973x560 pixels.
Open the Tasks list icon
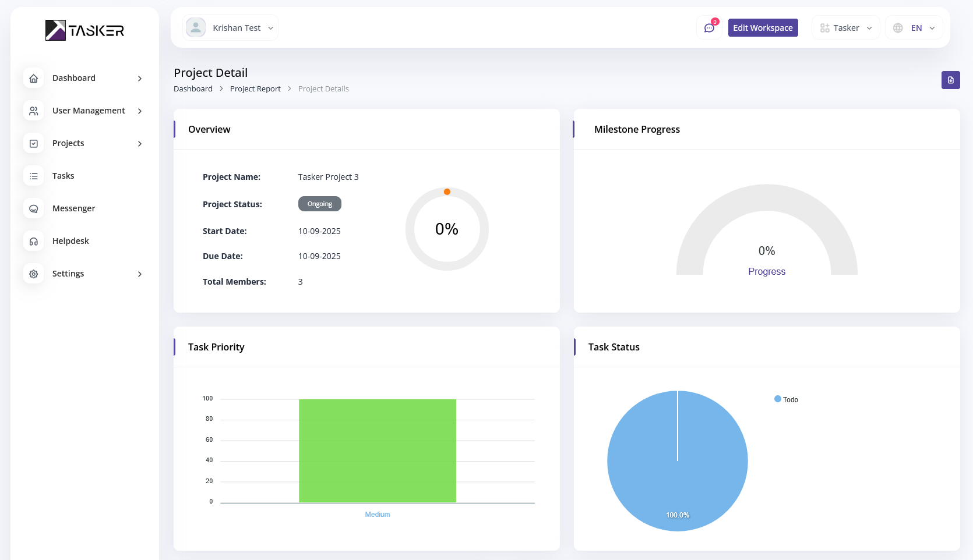(34, 176)
